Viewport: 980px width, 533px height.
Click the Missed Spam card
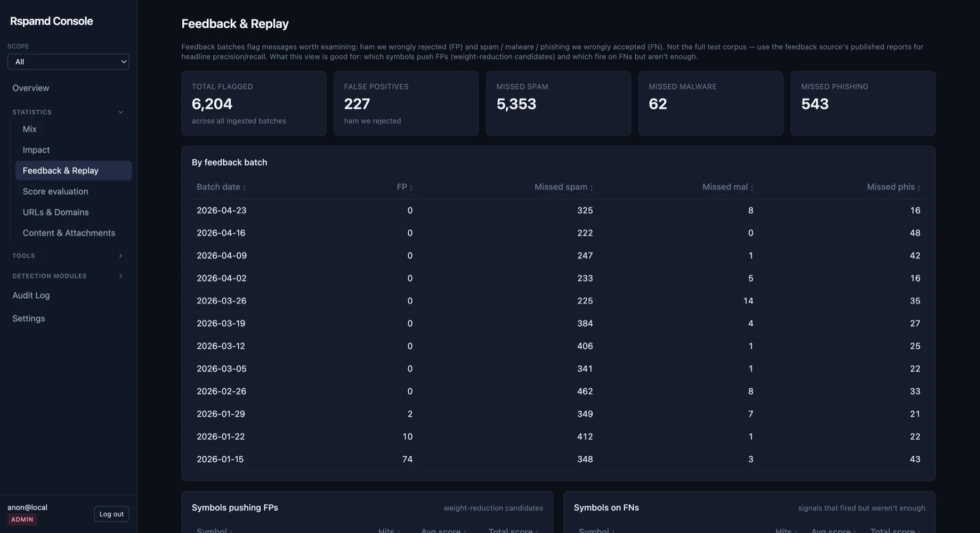click(558, 104)
